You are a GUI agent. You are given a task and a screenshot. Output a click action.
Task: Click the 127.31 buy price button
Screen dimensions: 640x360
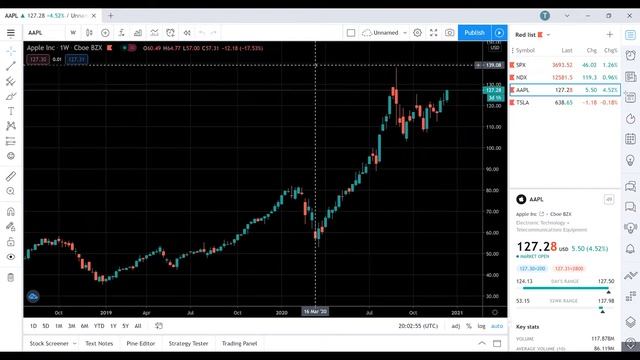point(76,59)
